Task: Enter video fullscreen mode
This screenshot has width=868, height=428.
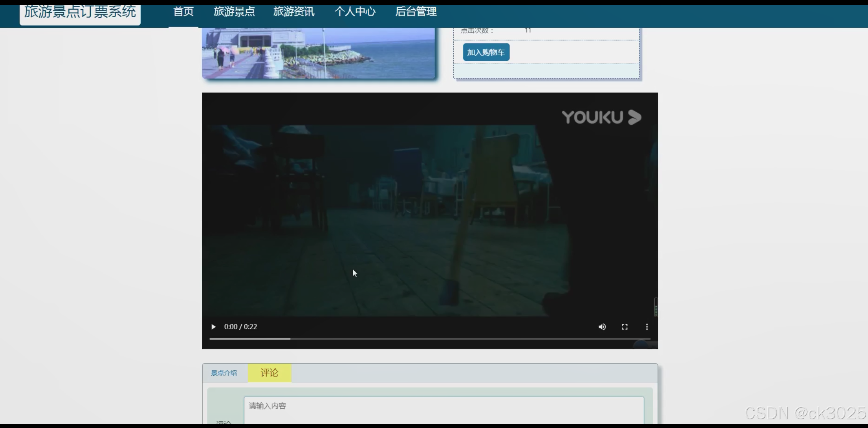Action: click(x=624, y=327)
